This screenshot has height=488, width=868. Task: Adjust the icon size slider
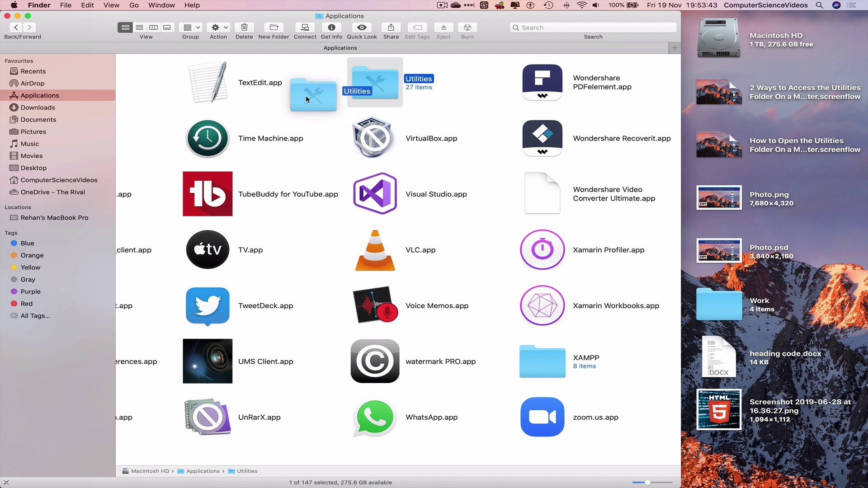[647, 482]
